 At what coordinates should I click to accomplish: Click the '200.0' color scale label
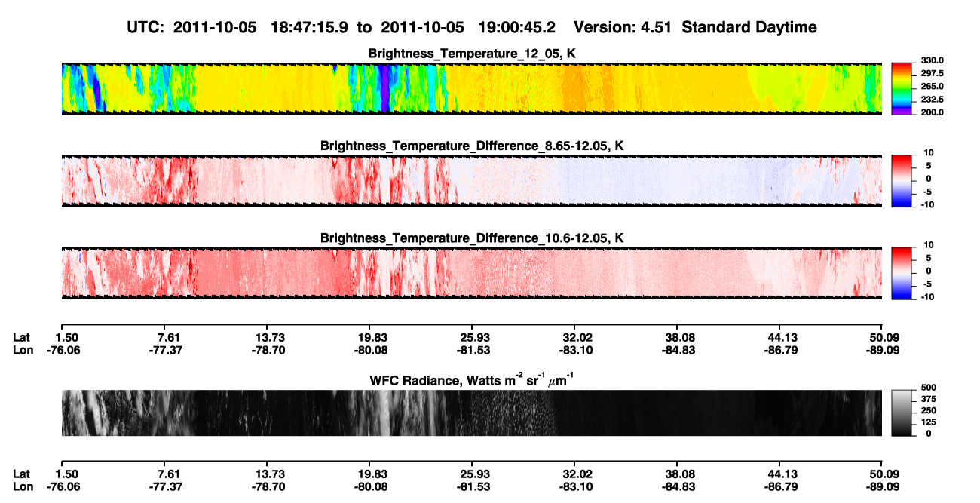coord(932,112)
